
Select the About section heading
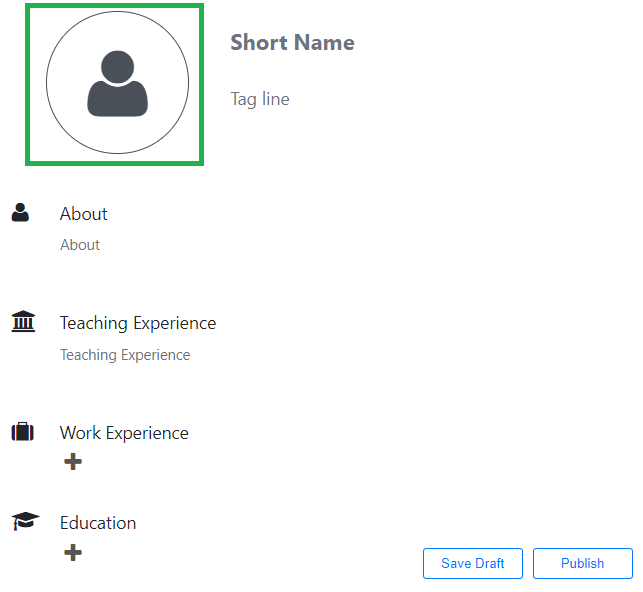point(84,214)
